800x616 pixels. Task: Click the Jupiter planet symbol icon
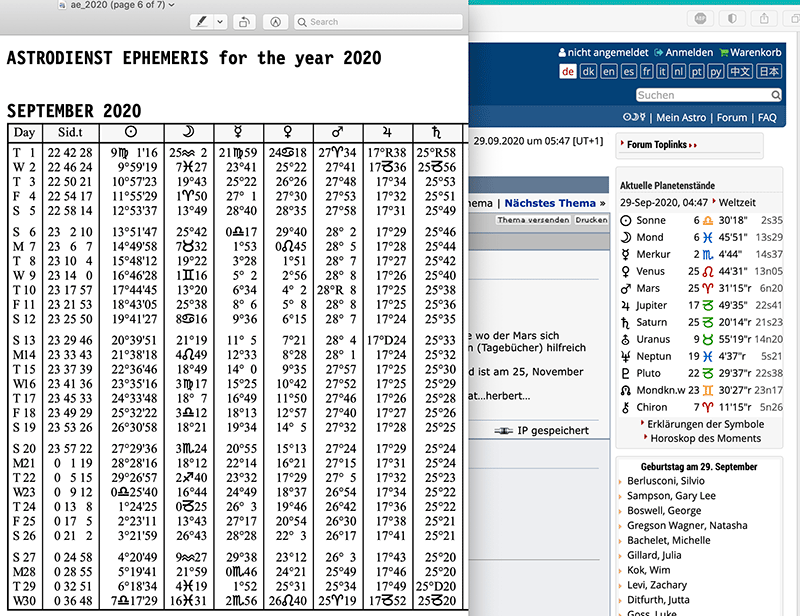coord(626,305)
